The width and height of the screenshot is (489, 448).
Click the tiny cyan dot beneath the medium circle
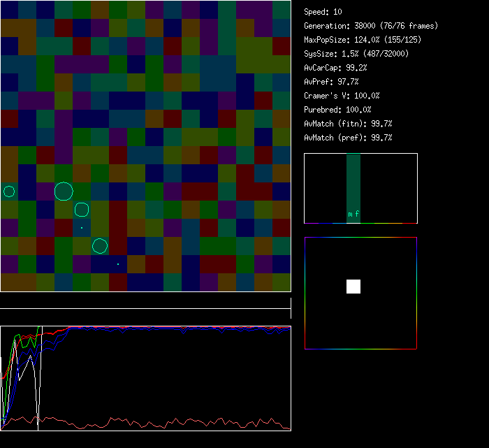(82, 228)
